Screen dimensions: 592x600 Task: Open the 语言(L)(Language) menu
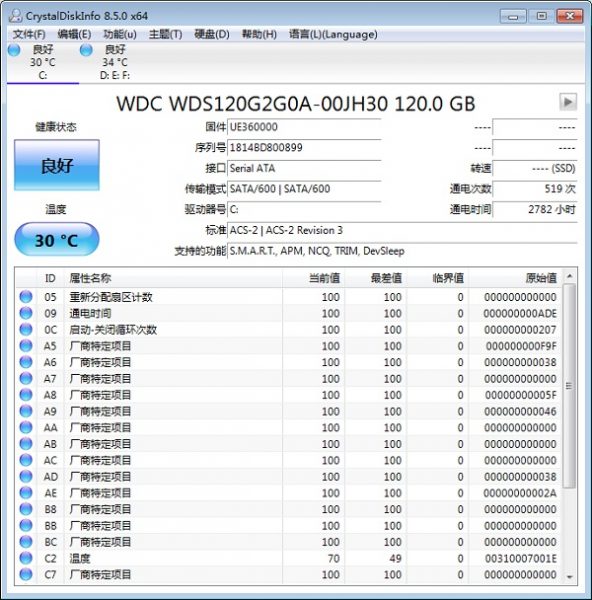[333, 34]
